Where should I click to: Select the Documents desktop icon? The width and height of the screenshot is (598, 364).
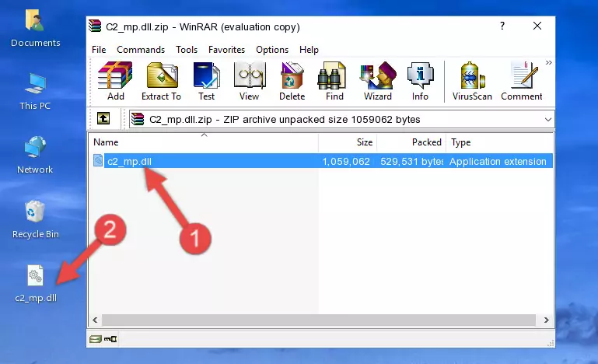(x=36, y=29)
